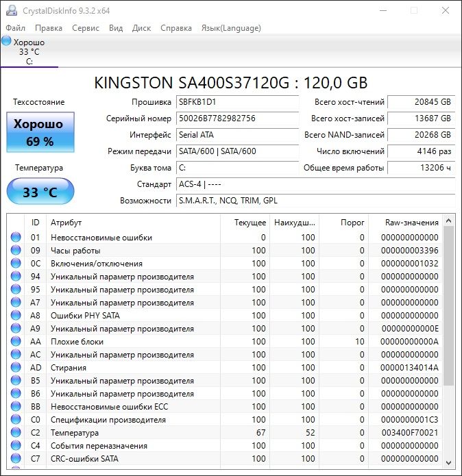
Task: Click the Raw-значения column header
Action: 406,223
